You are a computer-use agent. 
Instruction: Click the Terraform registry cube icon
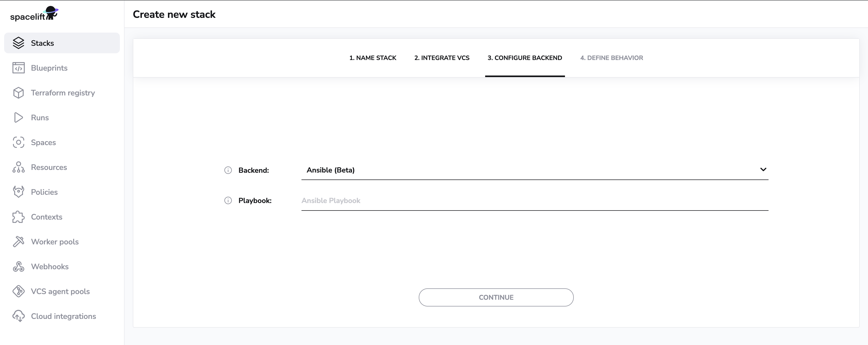coord(19,93)
